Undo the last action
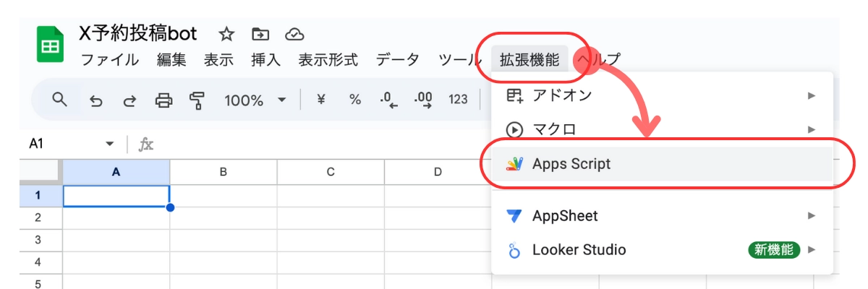 click(95, 100)
